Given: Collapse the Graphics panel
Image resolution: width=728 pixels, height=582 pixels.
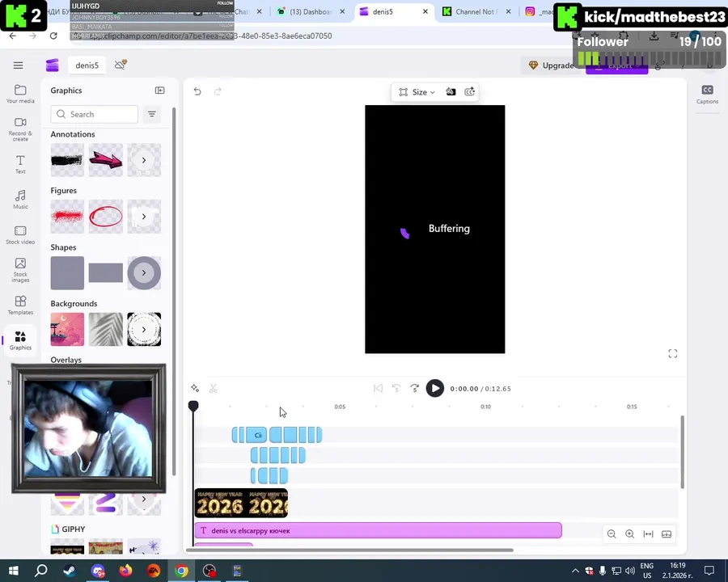Looking at the screenshot, I should coord(159,91).
